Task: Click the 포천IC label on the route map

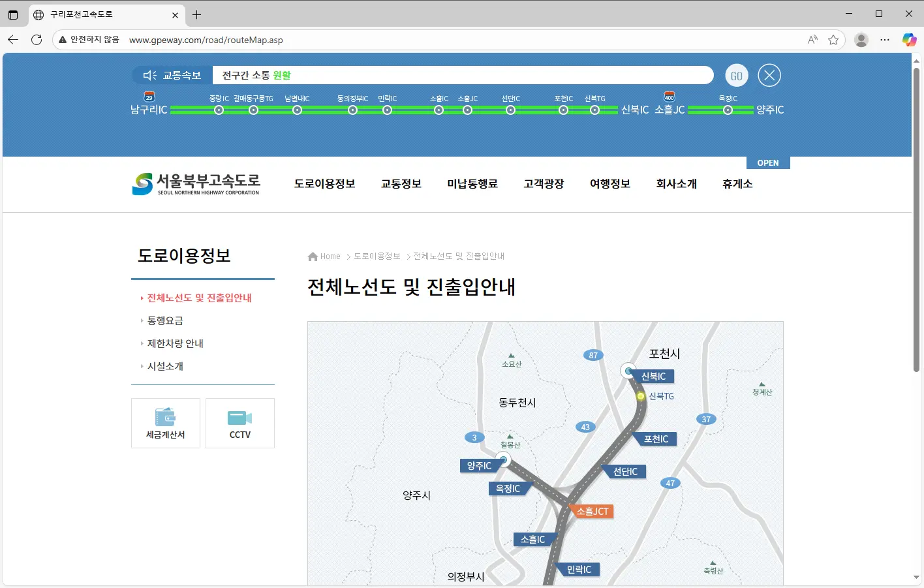Action: tap(655, 439)
